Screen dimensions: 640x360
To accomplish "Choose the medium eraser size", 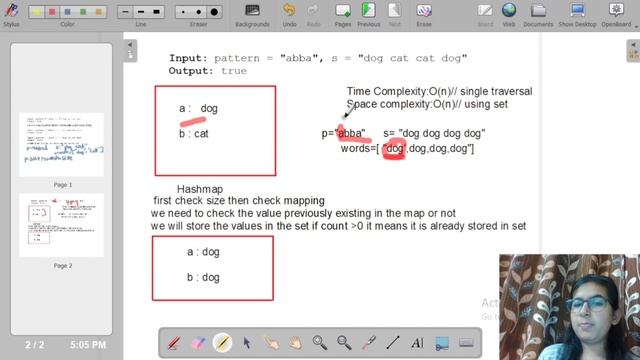I will 198,12.
